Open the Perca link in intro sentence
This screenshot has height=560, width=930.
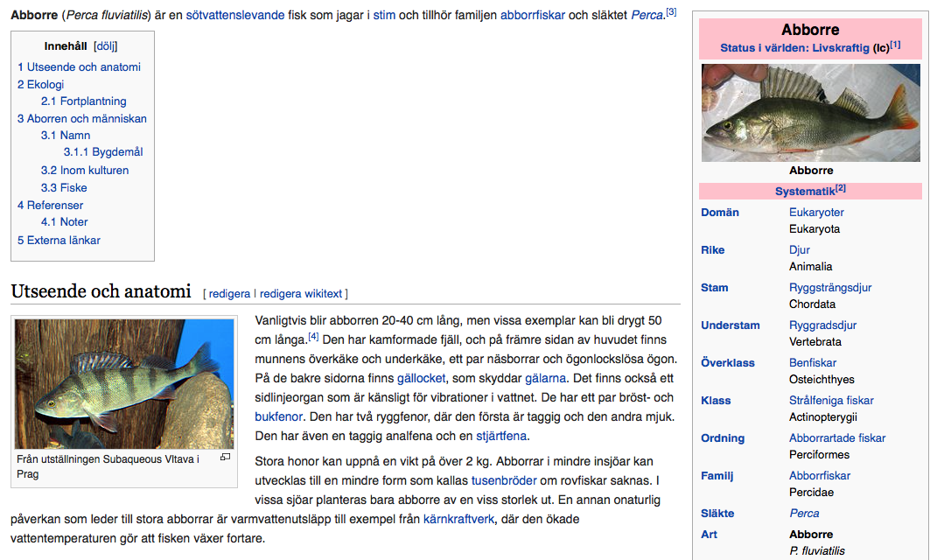[x=647, y=15]
